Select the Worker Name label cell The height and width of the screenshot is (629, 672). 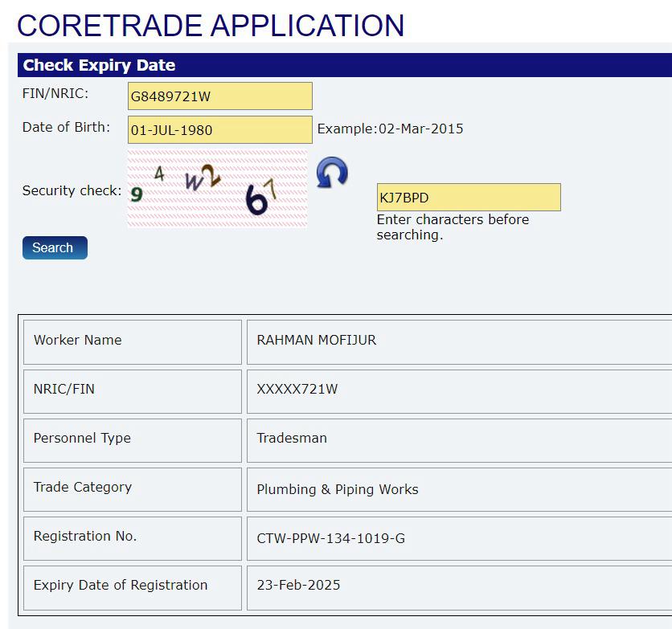[x=133, y=341]
